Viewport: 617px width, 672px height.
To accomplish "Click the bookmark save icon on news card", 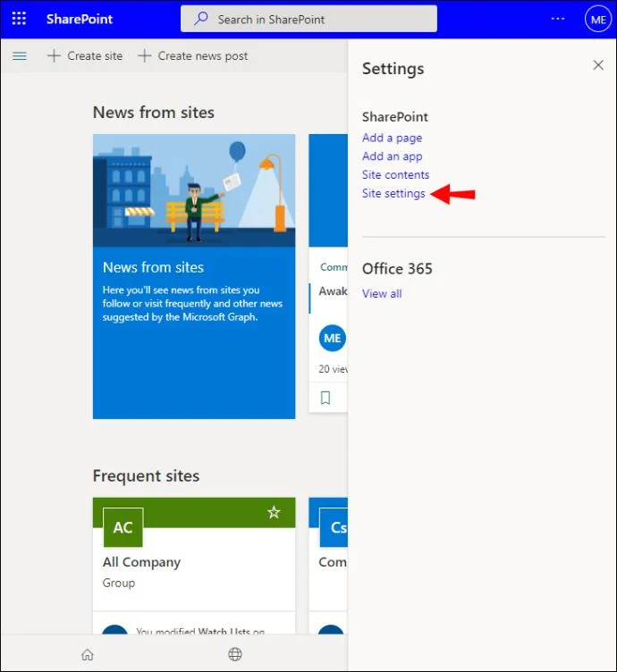I will tap(325, 398).
